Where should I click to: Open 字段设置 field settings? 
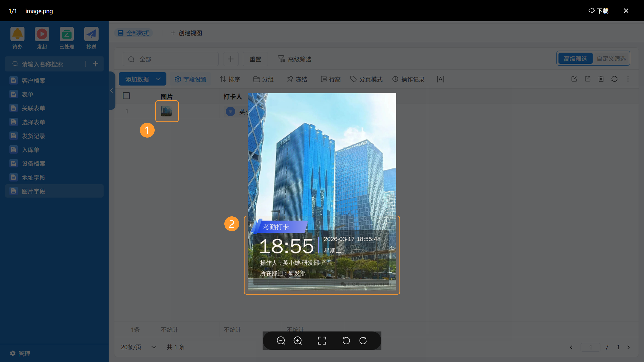(191, 79)
